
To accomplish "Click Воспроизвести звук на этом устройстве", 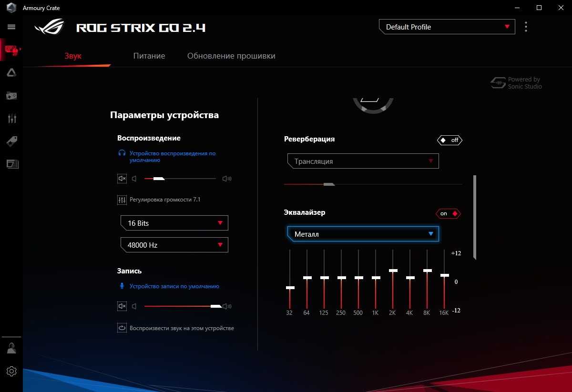I will 181,328.
